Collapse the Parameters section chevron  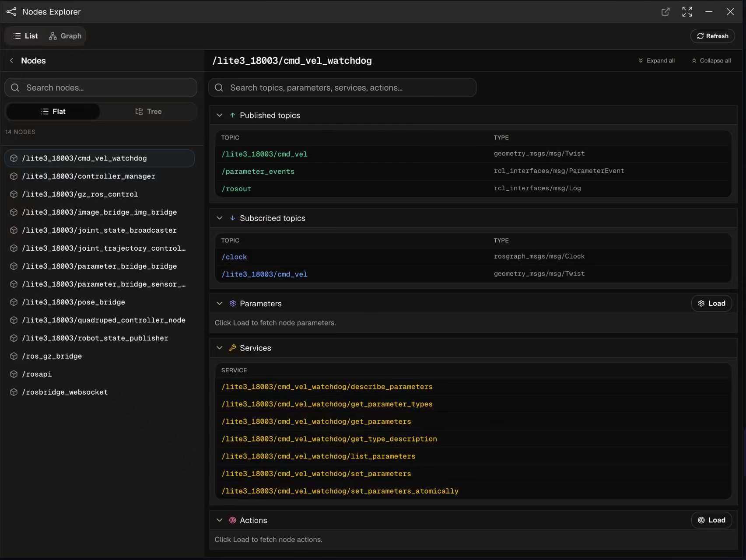point(220,304)
